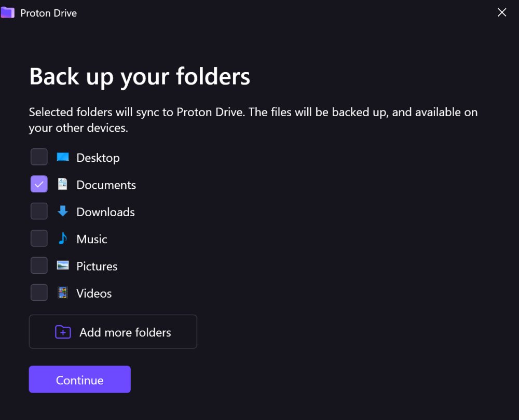This screenshot has width=519, height=420.
Task: Click the Music note icon
Action: click(63, 239)
